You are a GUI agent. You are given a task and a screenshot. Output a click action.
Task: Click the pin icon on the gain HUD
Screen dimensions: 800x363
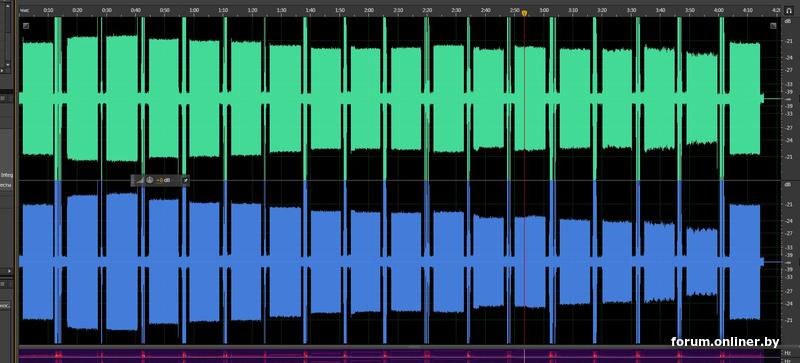click(x=186, y=180)
